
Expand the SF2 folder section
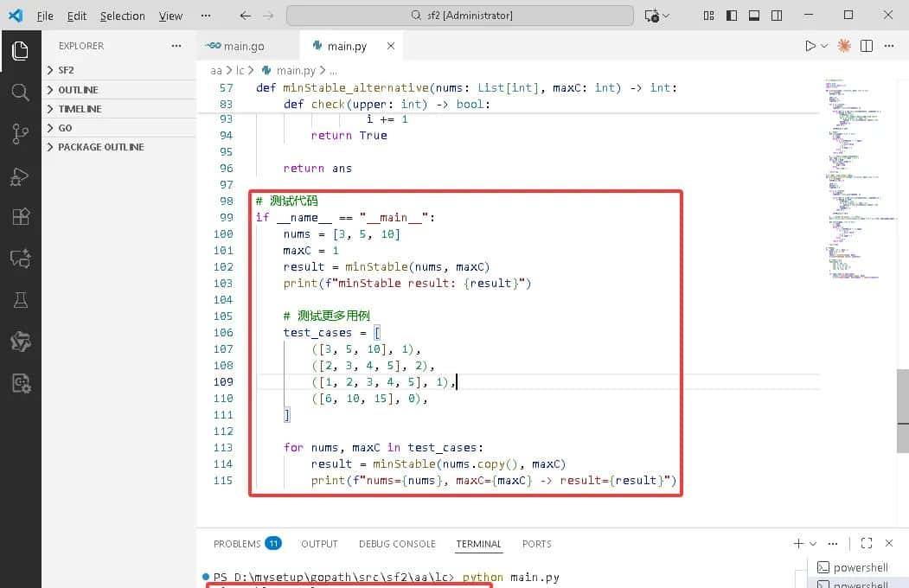(66, 70)
